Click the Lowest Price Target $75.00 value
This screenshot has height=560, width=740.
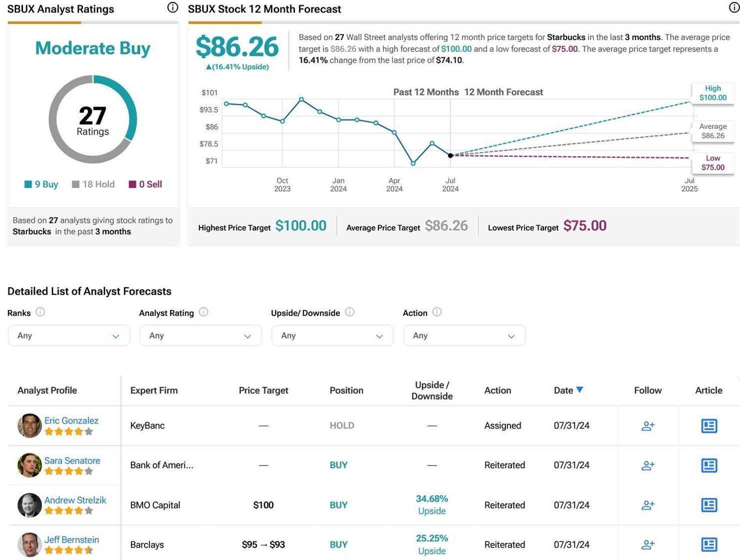(x=585, y=226)
